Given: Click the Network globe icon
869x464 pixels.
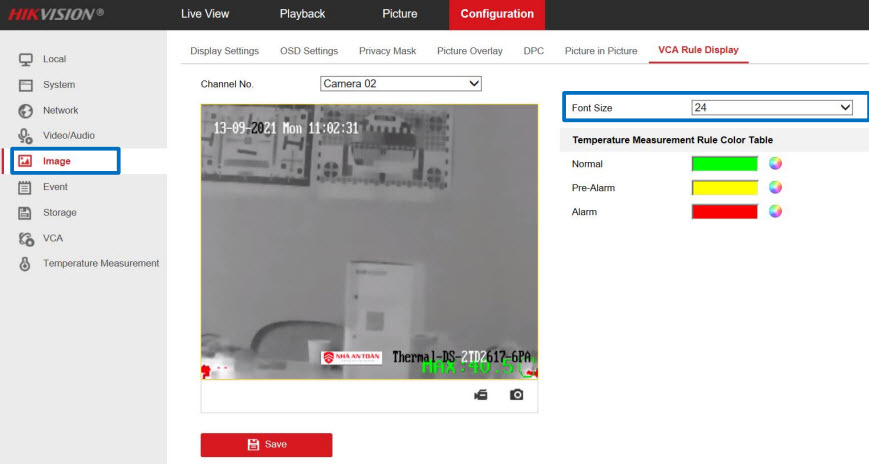Looking at the screenshot, I should click(x=27, y=111).
